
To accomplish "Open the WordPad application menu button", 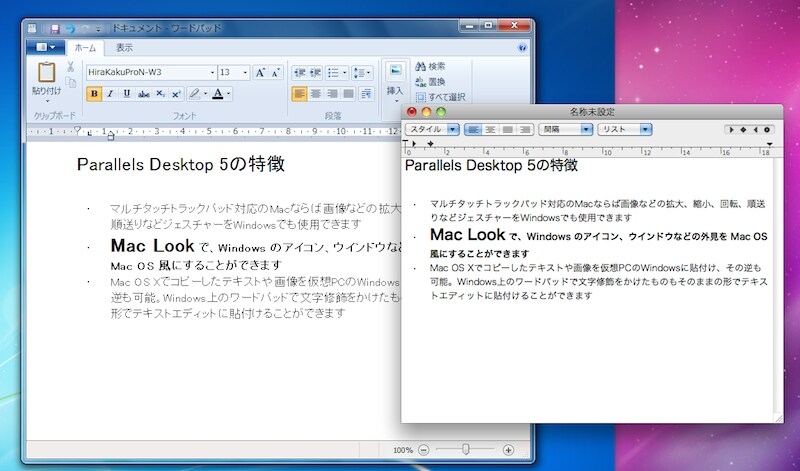I will pyautogui.click(x=45, y=47).
